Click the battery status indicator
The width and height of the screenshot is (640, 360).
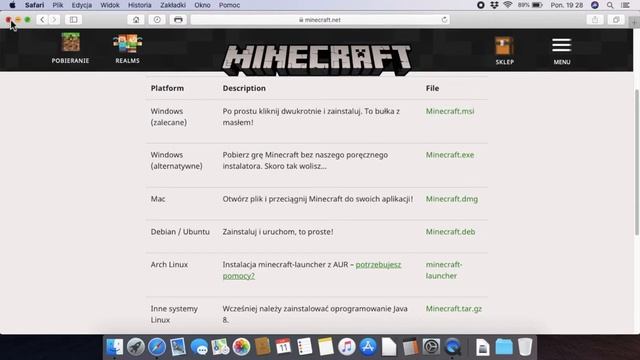530,5
